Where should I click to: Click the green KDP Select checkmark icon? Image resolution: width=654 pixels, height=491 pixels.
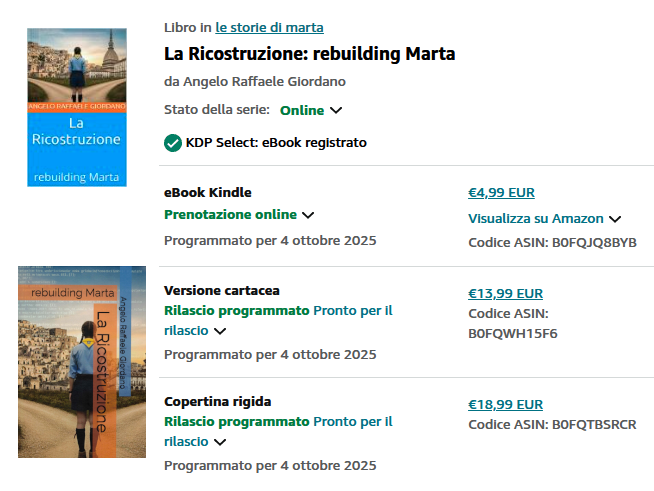point(173,143)
